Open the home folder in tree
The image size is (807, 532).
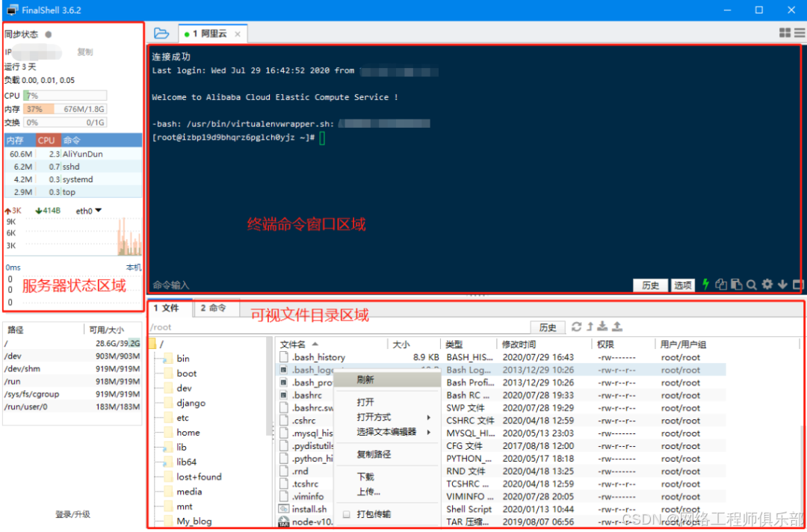click(x=188, y=432)
